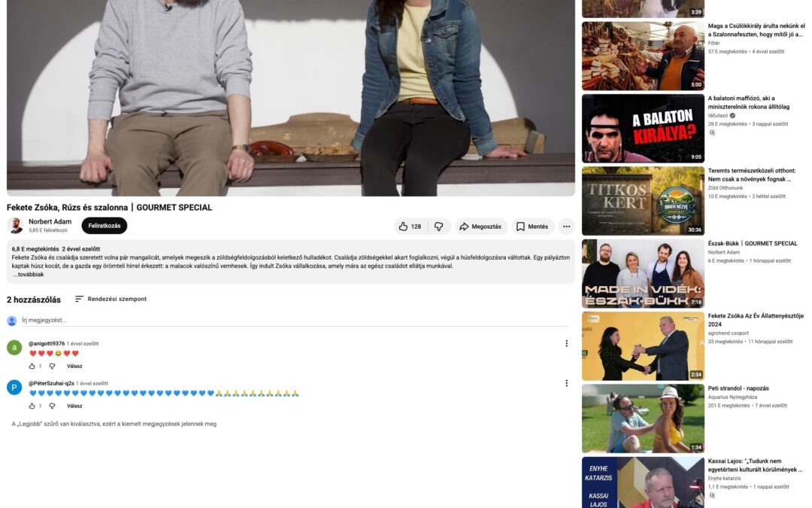Open the three-dot more actions menu under video
Image resolution: width=812 pixels, height=508 pixels.
pos(567,227)
